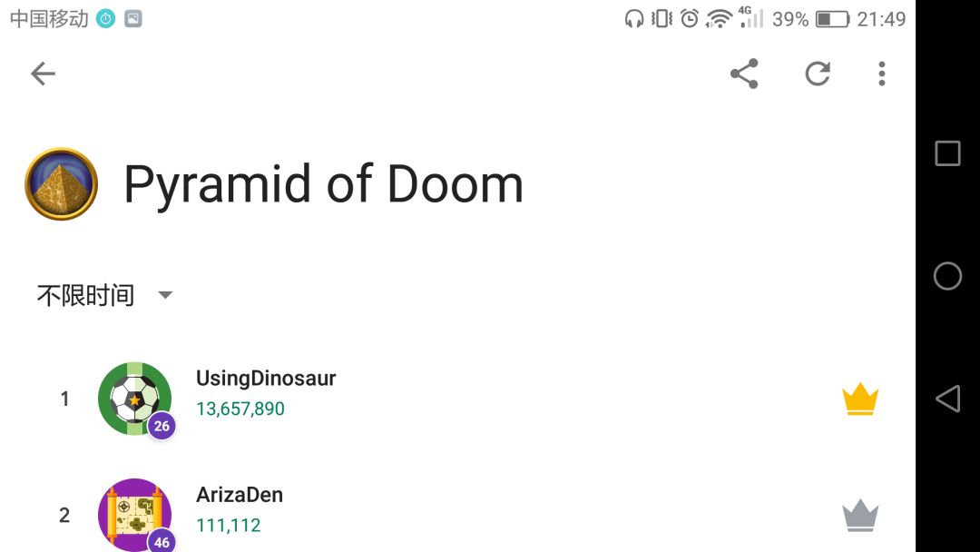Open UsingDinosaur's soccer ball avatar
Viewport: 980px width, 552px height.
pyautogui.click(x=133, y=398)
